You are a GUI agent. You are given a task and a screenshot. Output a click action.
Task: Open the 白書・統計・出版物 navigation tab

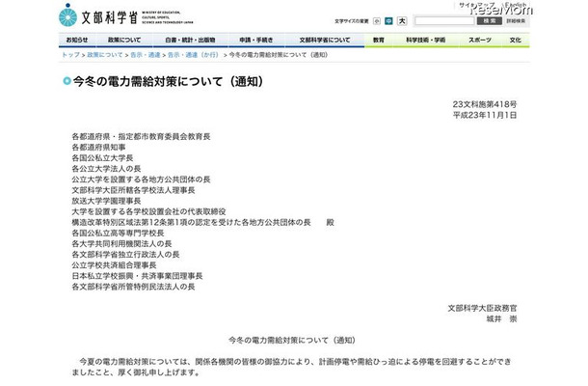190,40
